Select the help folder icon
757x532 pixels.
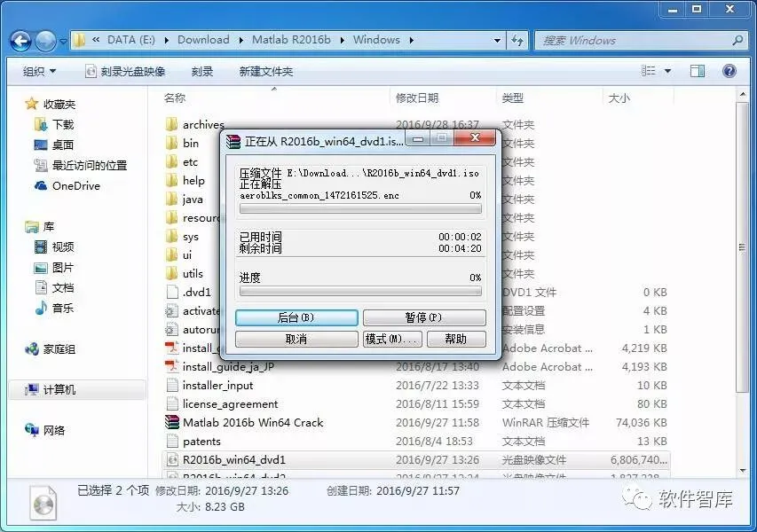tap(171, 181)
